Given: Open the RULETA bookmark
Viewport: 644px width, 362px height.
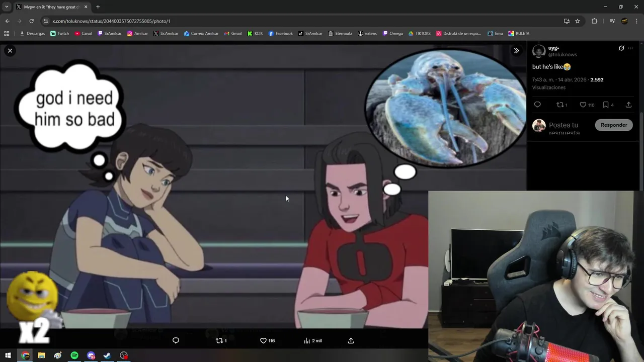Looking at the screenshot, I should tap(519, 34).
